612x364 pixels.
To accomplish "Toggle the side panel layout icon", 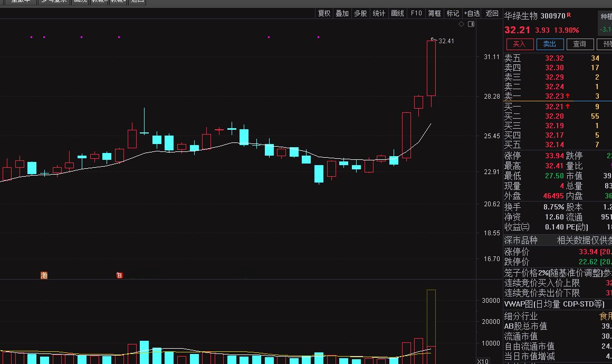I will (471, 24).
